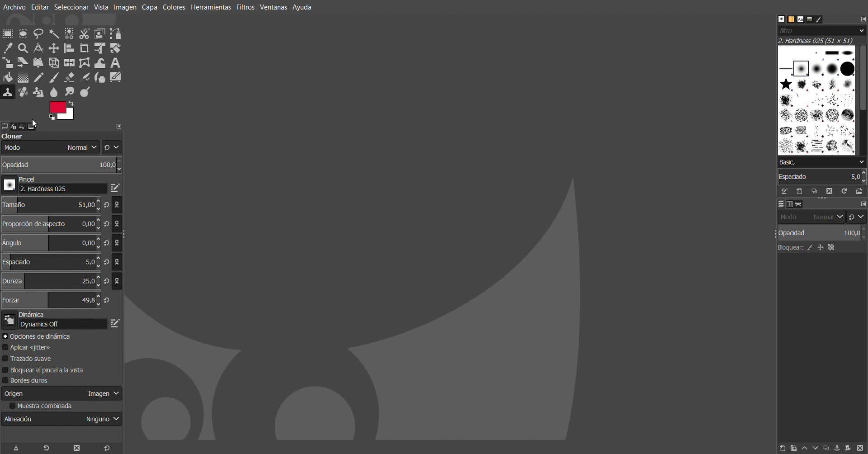This screenshot has height=454, width=868.
Task: Open the Ventanas menu
Action: [274, 7]
